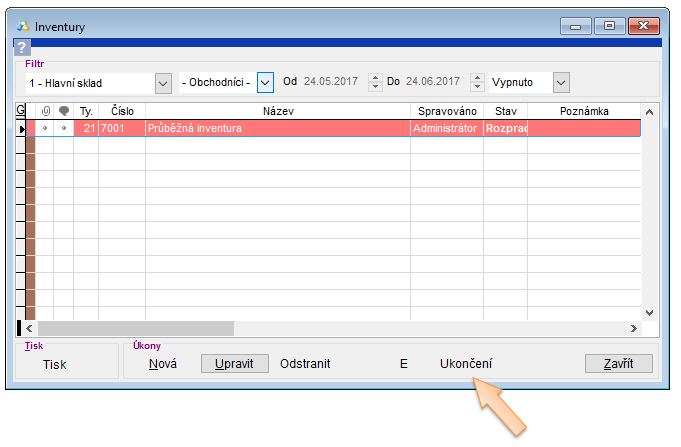Click scroll down arrow on vertical scrollbar
This screenshot has height=447, width=681.
(648, 312)
